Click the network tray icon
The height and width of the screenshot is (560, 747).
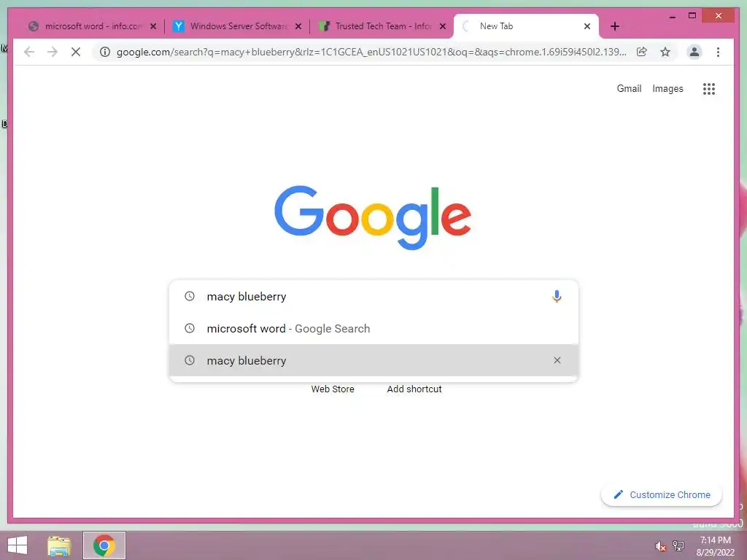[678, 545]
